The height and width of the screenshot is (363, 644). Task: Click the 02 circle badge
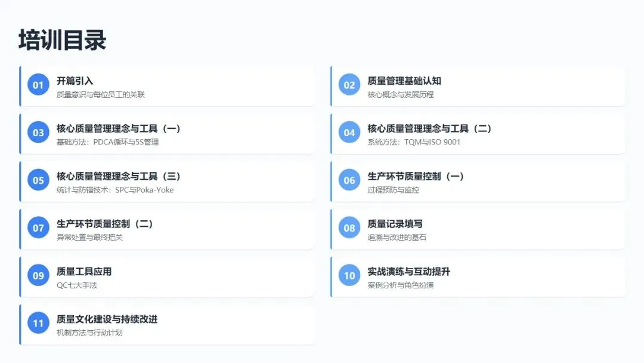coord(349,85)
